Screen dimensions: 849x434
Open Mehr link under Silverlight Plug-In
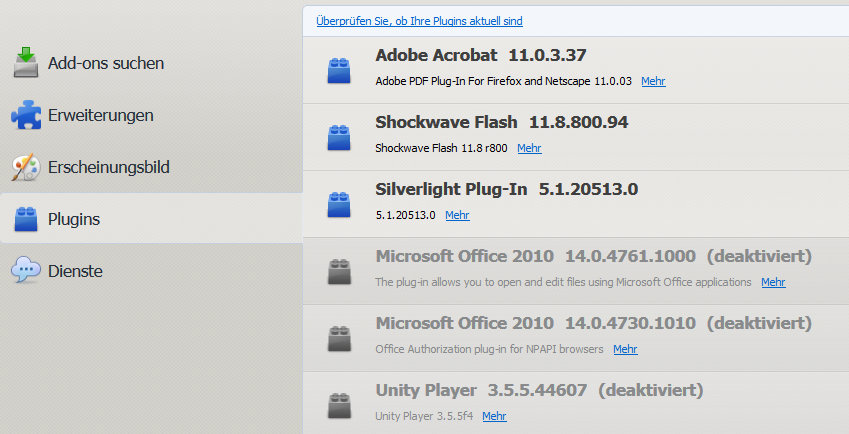tap(457, 215)
